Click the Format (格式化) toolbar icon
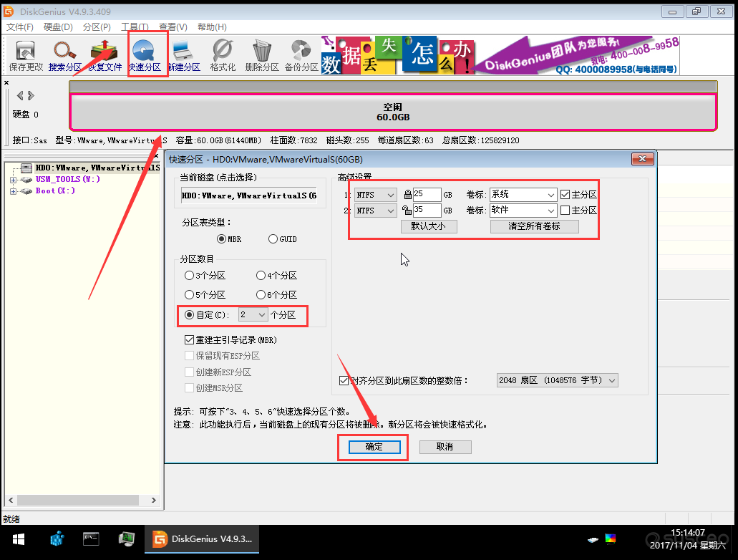The image size is (738, 560). [x=223, y=56]
